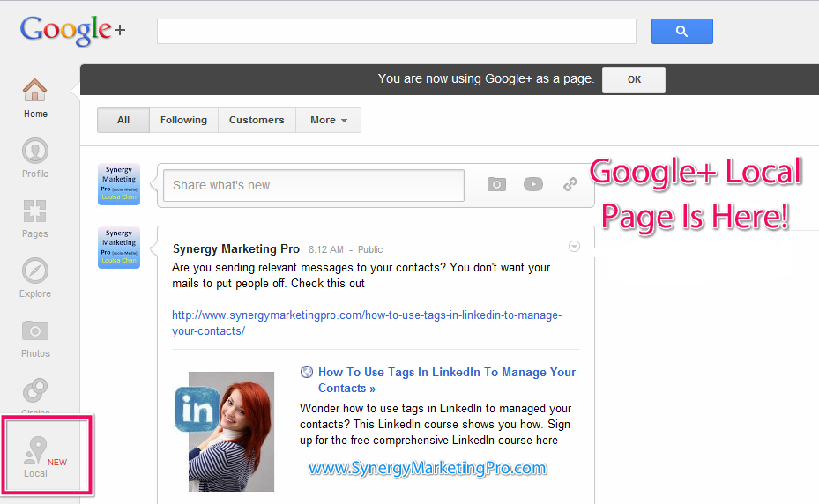Click the blue search magnifier button
This screenshot has width=819, height=504.
coord(681,32)
